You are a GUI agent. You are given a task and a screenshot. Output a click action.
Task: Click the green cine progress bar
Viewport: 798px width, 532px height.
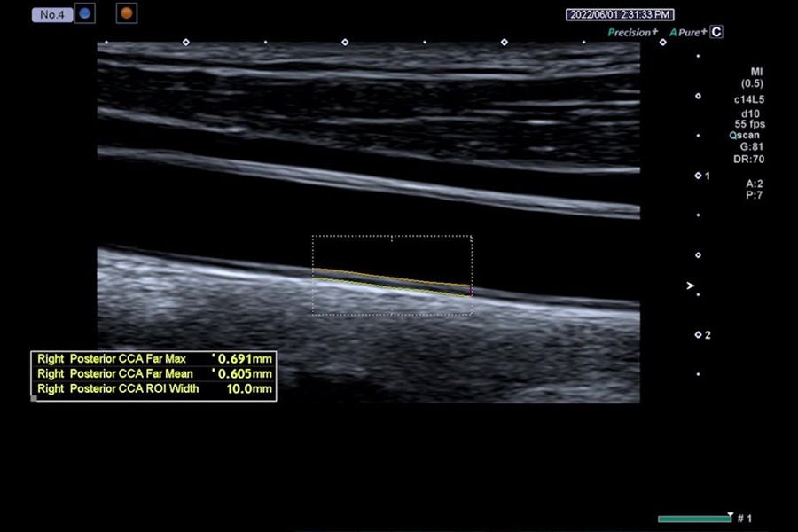pos(694,519)
